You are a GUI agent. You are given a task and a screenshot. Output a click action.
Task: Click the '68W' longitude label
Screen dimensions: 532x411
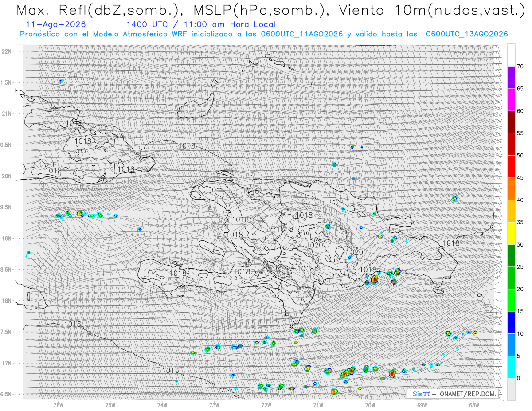[x=474, y=405]
